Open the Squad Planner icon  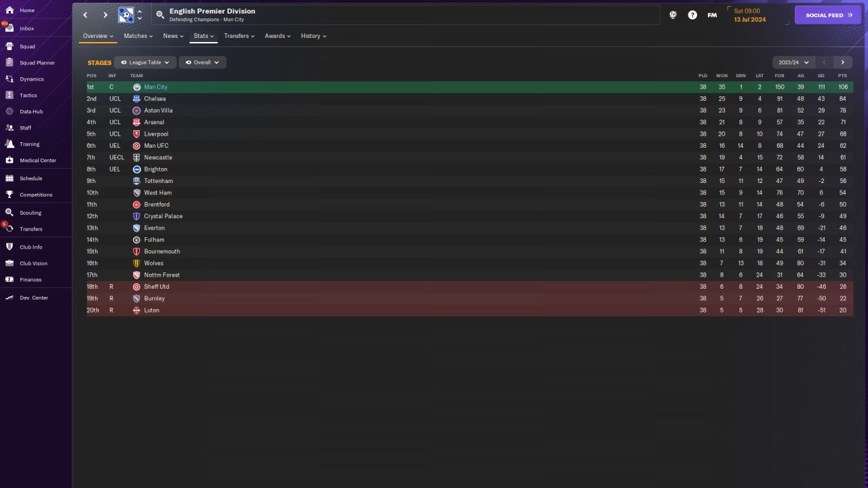(9, 63)
